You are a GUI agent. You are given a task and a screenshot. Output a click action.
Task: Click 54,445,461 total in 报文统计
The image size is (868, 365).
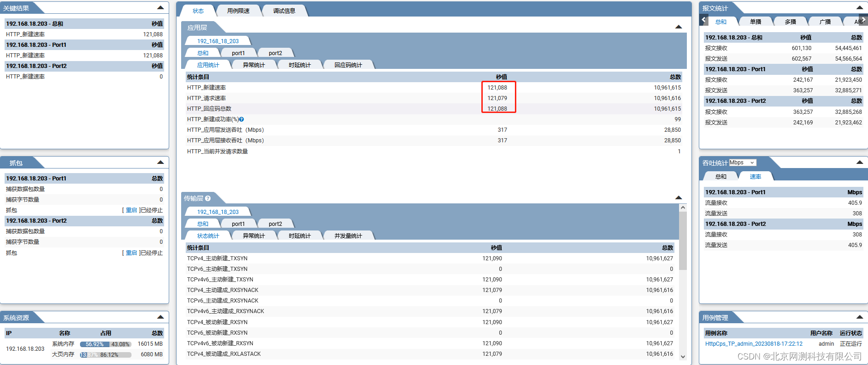point(848,48)
